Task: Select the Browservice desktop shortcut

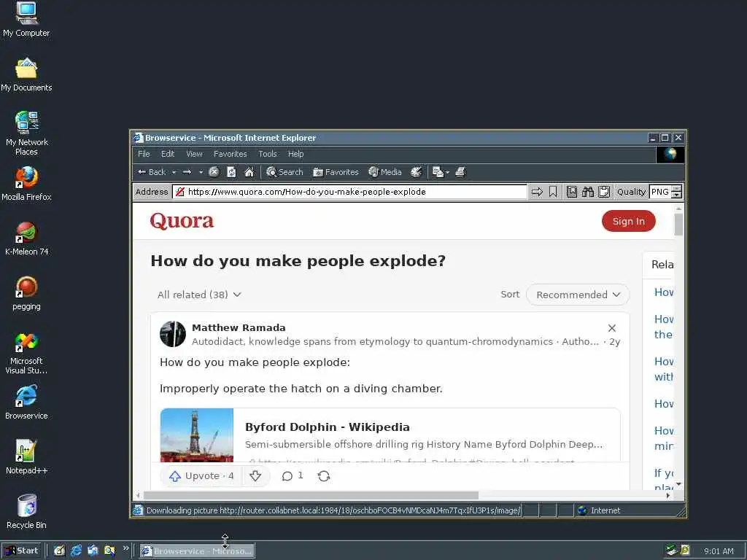Action: [26, 403]
